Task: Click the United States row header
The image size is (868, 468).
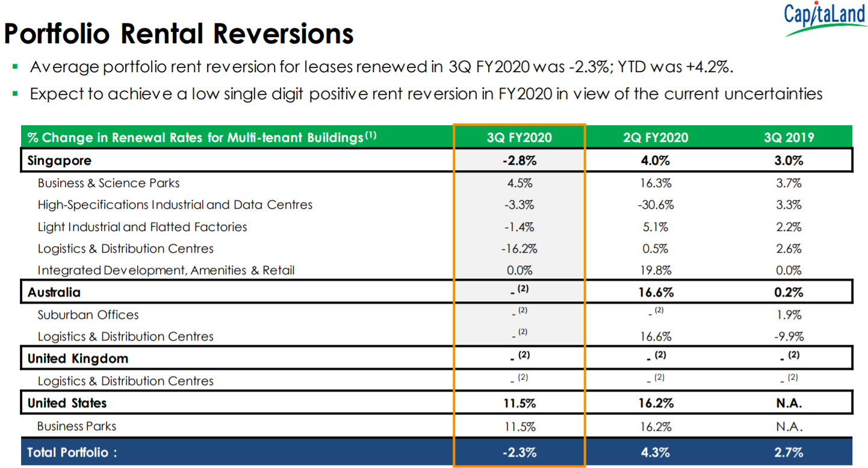Action: coord(66,402)
